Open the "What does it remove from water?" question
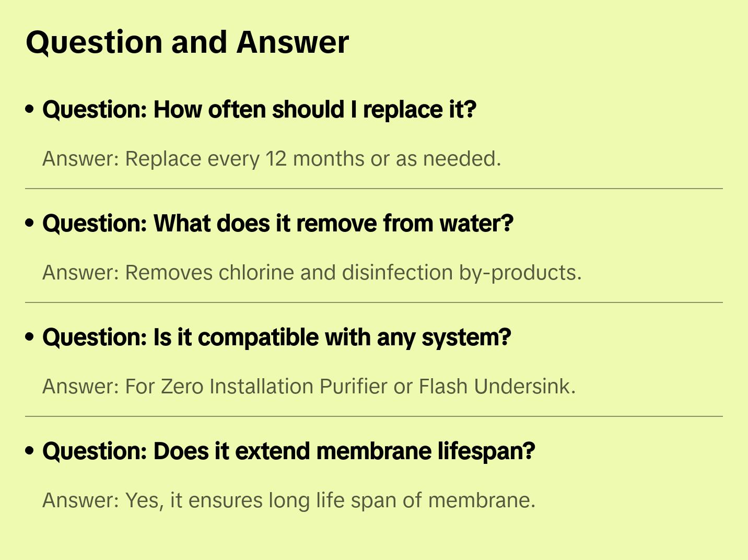 point(278,224)
